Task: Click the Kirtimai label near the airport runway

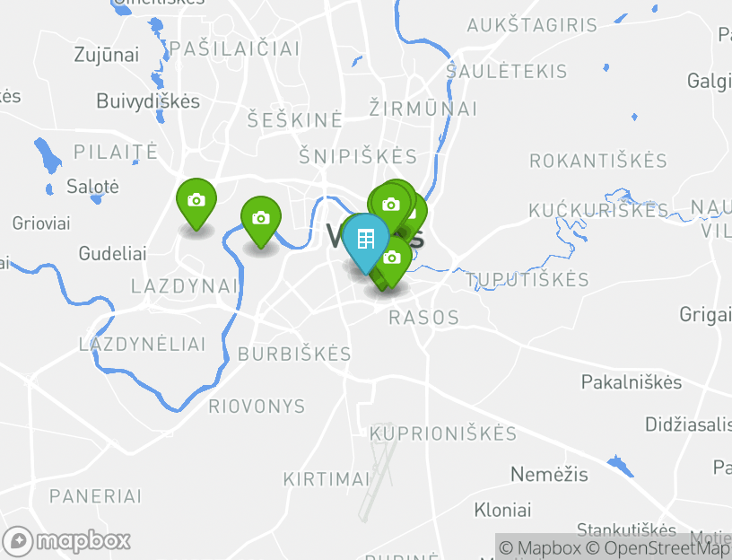Action: tap(327, 479)
